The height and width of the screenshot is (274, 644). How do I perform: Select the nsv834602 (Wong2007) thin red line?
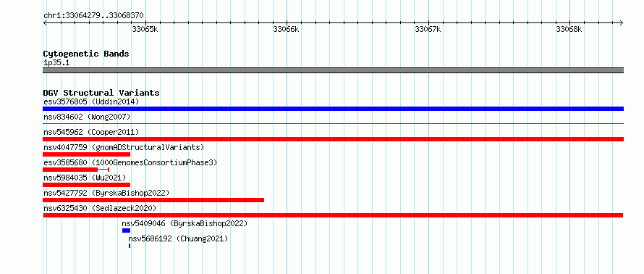[333, 123]
